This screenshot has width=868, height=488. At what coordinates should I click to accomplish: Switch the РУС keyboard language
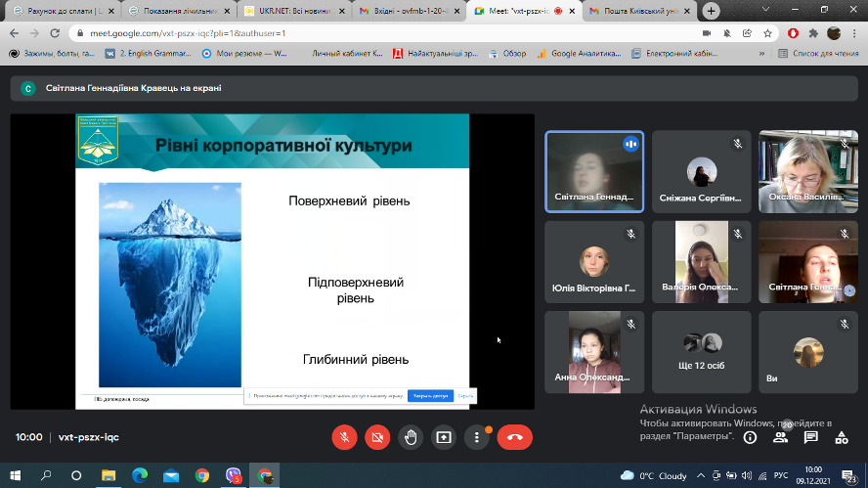click(x=781, y=476)
